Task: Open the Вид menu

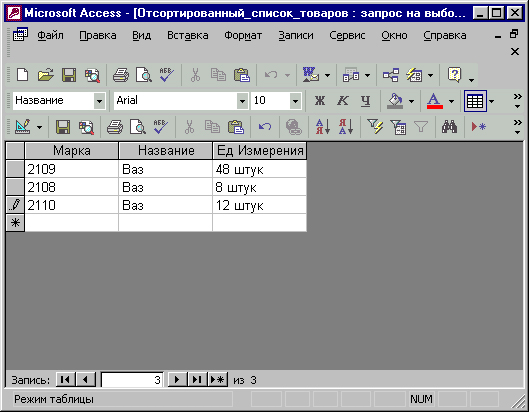Action: coord(141,35)
